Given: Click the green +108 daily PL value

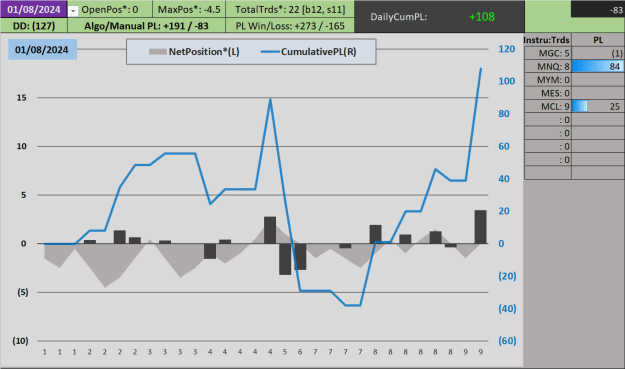Looking at the screenshot, I should click(482, 17).
